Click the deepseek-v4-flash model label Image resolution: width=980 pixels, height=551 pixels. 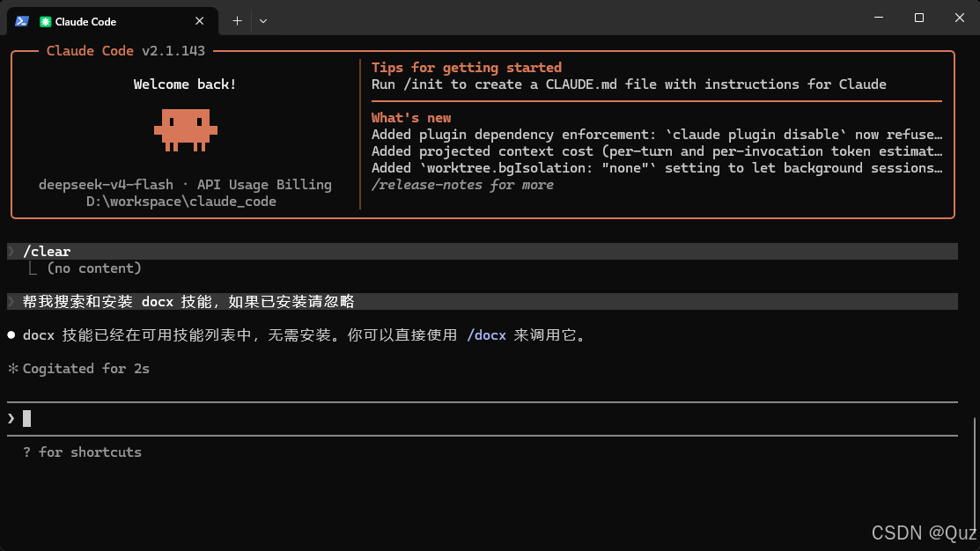coord(107,185)
